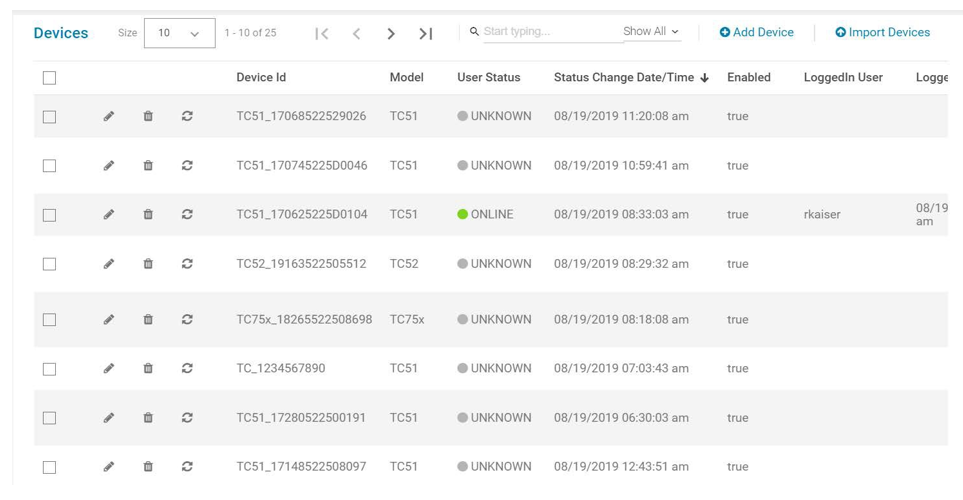The image size is (963, 500).
Task: Delete device TC51_170745225D0046 using trash icon
Action: [x=148, y=165]
